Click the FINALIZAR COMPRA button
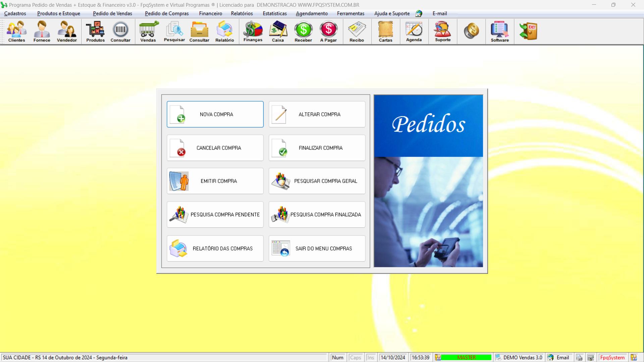This screenshot has width=644, height=362. [x=317, y=148]
